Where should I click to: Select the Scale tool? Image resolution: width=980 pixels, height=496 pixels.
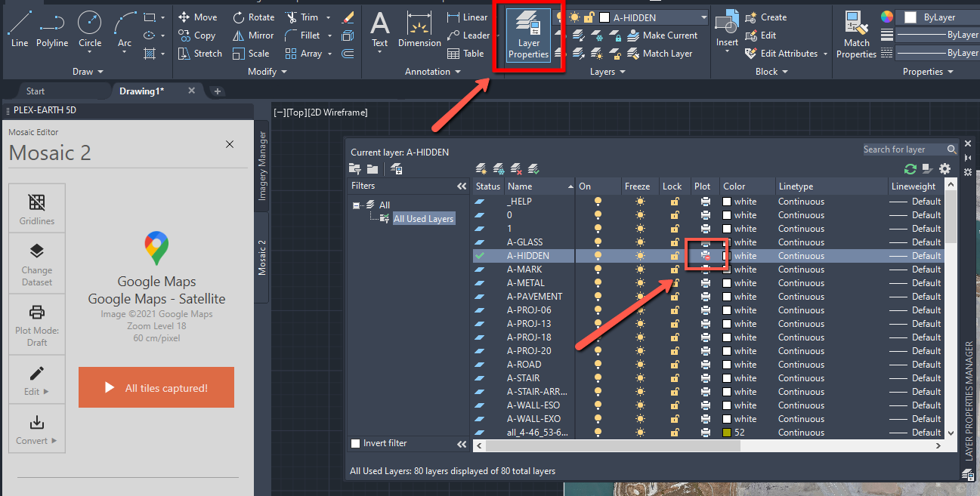(x=251, y=54)
